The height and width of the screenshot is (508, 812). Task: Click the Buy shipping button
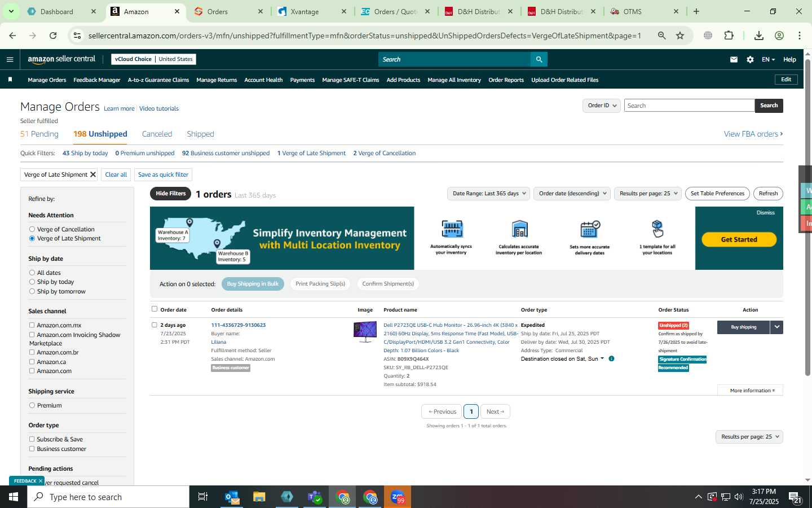tap(743, 327)
